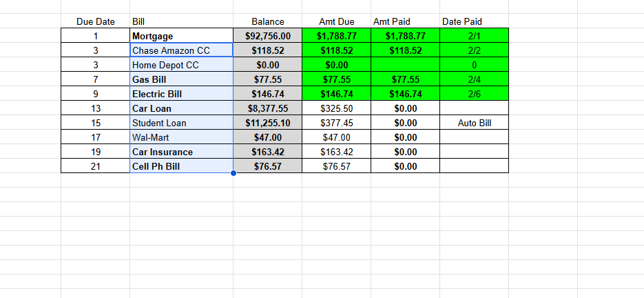Click the Cell Ph Bill balance cell
This screenshot has width=644, height=298.
[x=267, y=166]
